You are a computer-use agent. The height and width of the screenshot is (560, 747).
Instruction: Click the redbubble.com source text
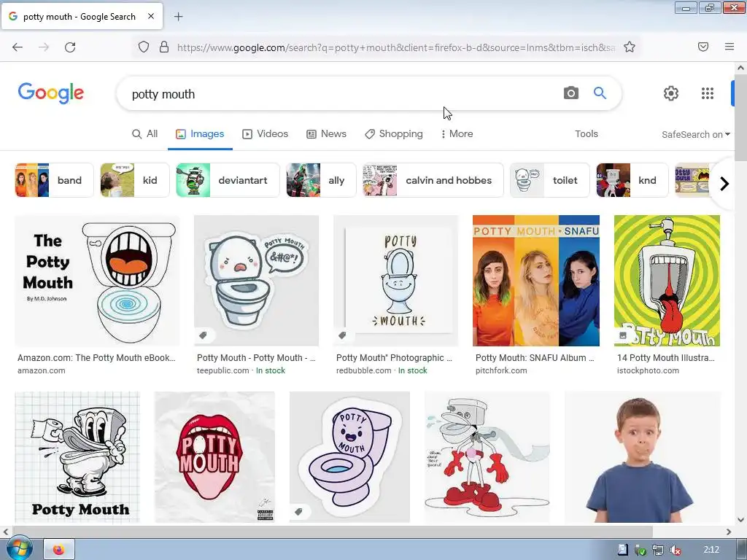[x=363, y=370]
